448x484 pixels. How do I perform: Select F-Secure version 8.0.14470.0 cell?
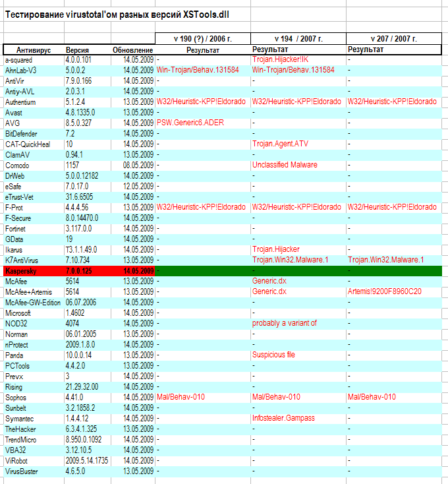(88, 218)
